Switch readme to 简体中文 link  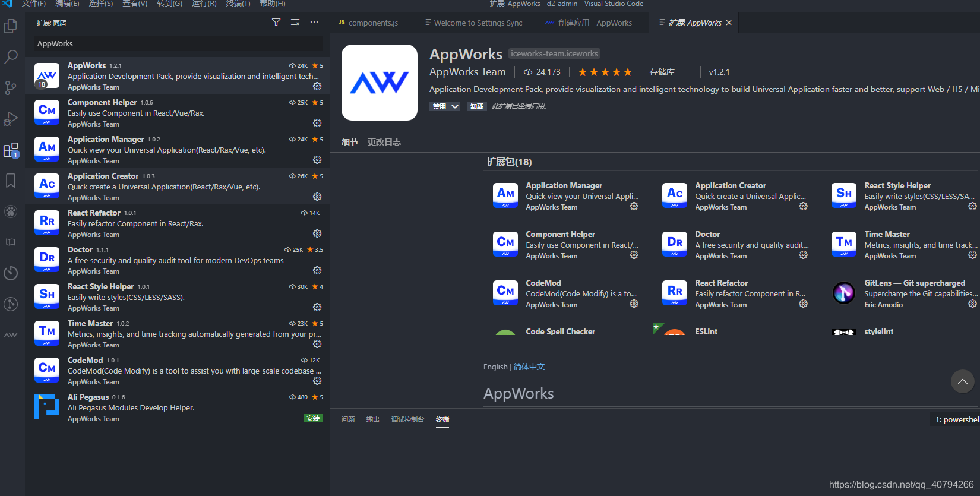tap(529, 367)
